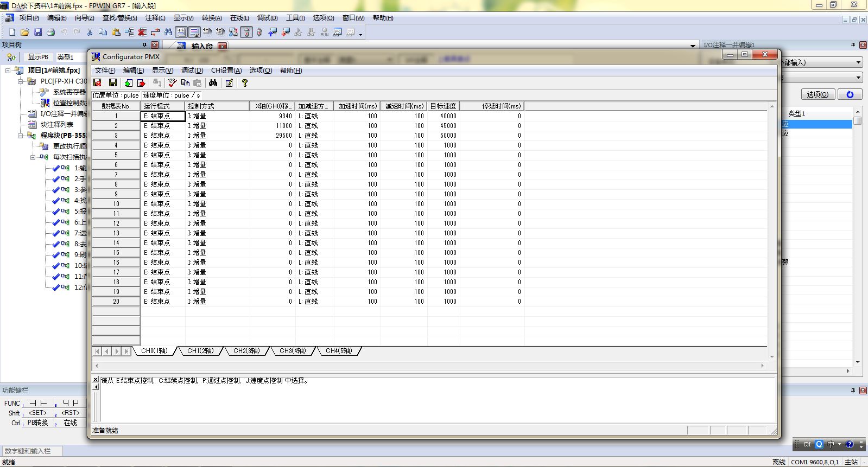
Task: Open a project file from FPWIN GR7 toolbar
Action: (25, 32)
